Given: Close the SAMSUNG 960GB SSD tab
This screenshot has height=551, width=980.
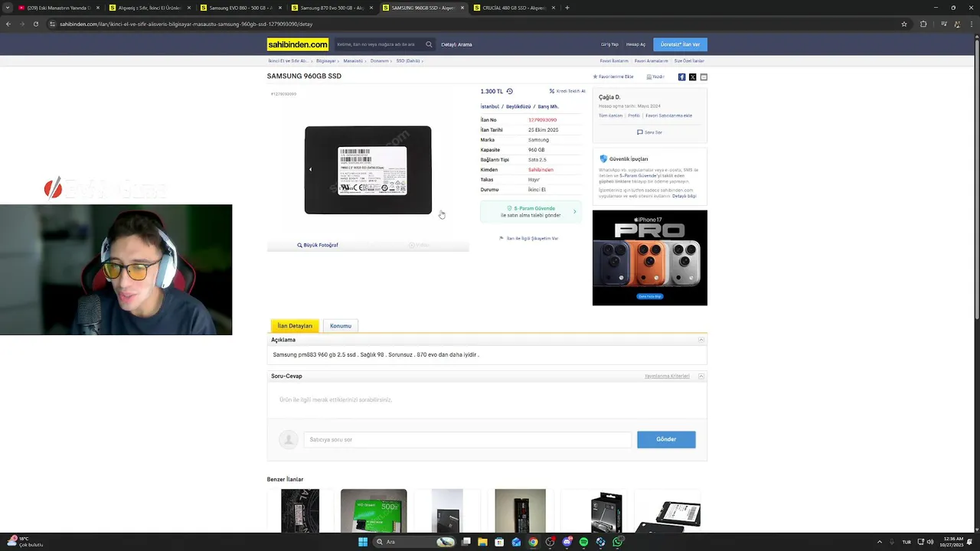Looking at the screenshot, I should [x=461, y=8].
